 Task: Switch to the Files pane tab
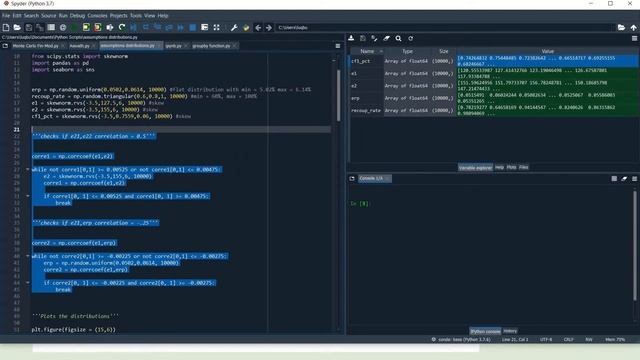(524, 167)
